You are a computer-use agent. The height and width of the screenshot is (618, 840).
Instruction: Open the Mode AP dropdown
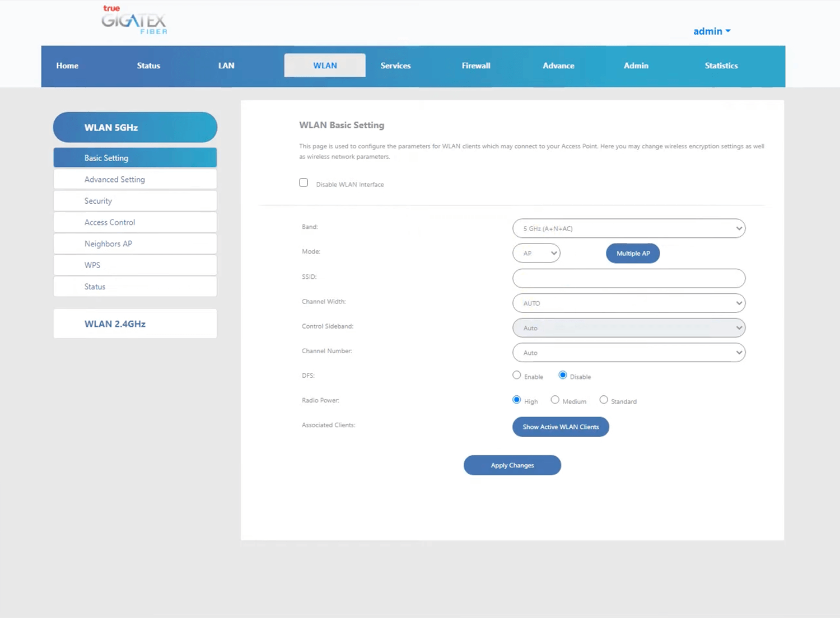pyautogui.click(x=536, y=253)
